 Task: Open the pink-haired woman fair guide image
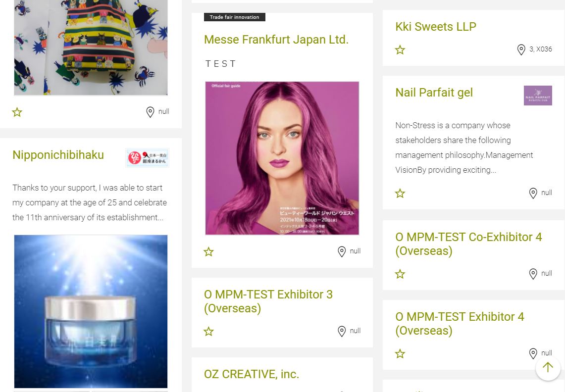(282, 158)
